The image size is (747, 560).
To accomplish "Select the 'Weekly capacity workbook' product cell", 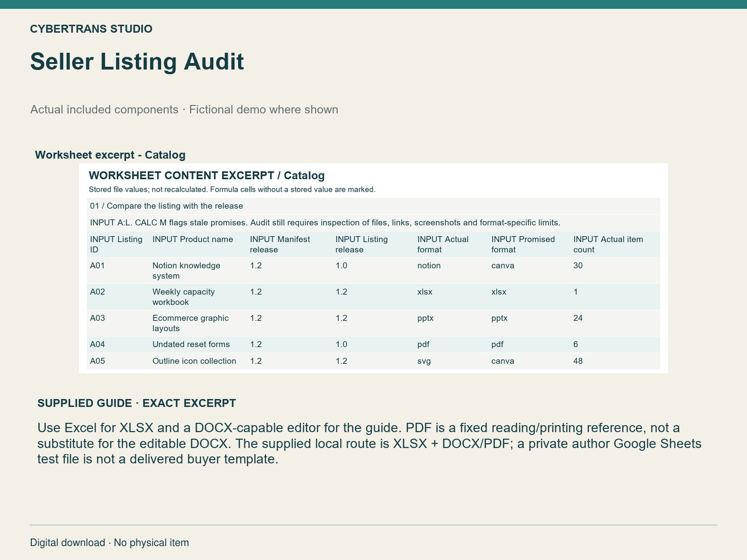I will [x=183, y=297].
